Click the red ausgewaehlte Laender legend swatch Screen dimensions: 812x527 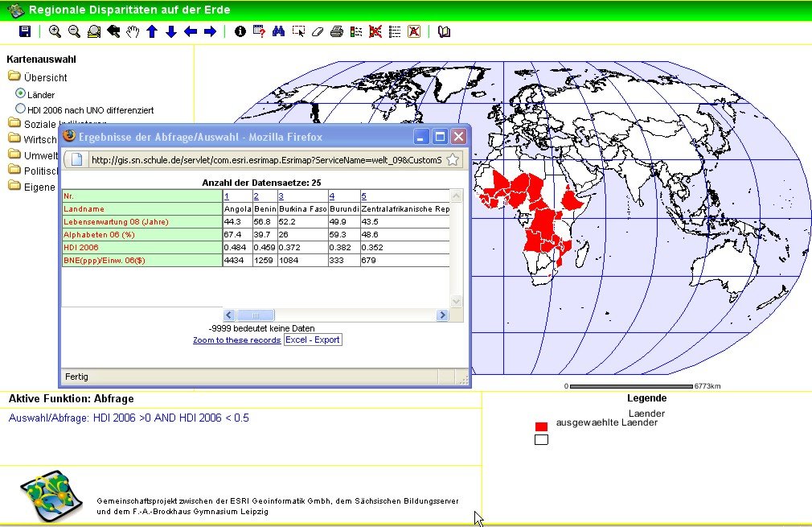pos(541,426)
